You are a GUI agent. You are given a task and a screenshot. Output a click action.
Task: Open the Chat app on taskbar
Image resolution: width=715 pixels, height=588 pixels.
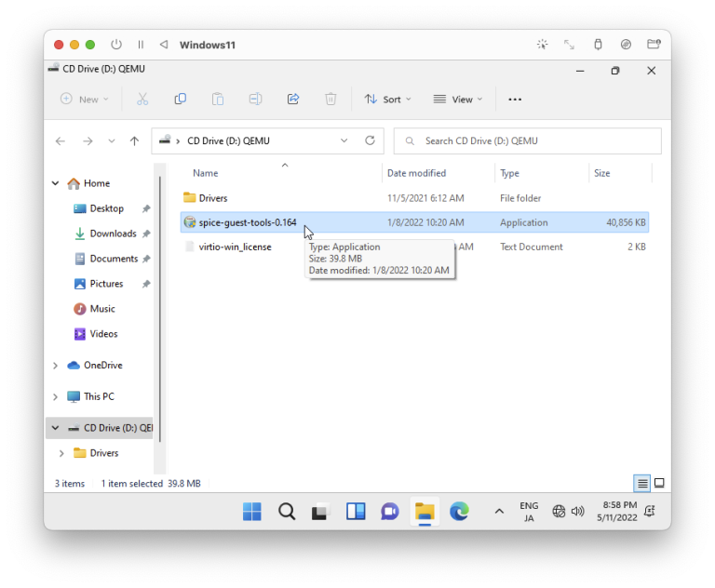(390, 512)
